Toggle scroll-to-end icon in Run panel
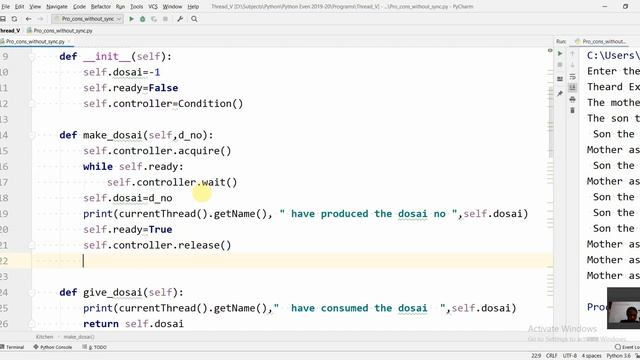 pos(572,87)
